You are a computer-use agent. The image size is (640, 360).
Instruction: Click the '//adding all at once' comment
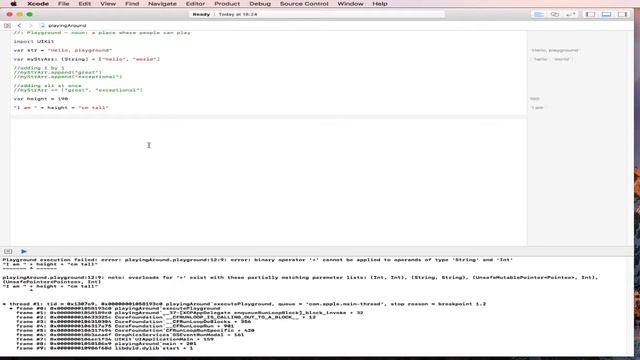pyautogui.click(x=47, y=86)
